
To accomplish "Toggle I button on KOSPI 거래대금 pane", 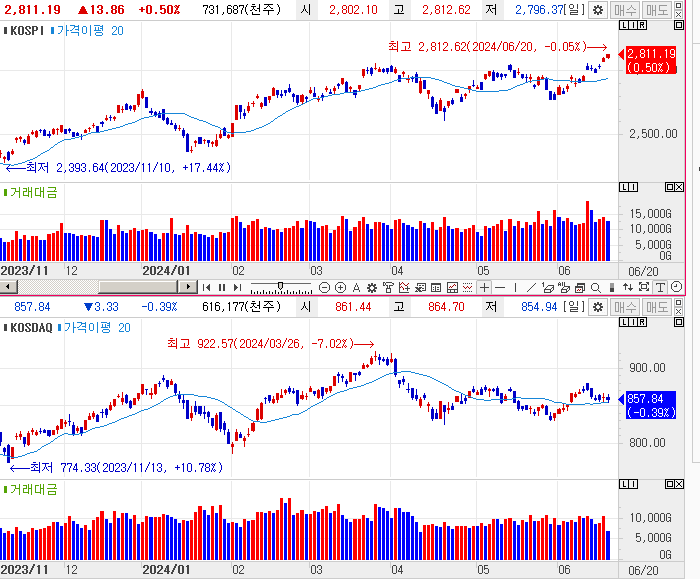I will point(633,187).
